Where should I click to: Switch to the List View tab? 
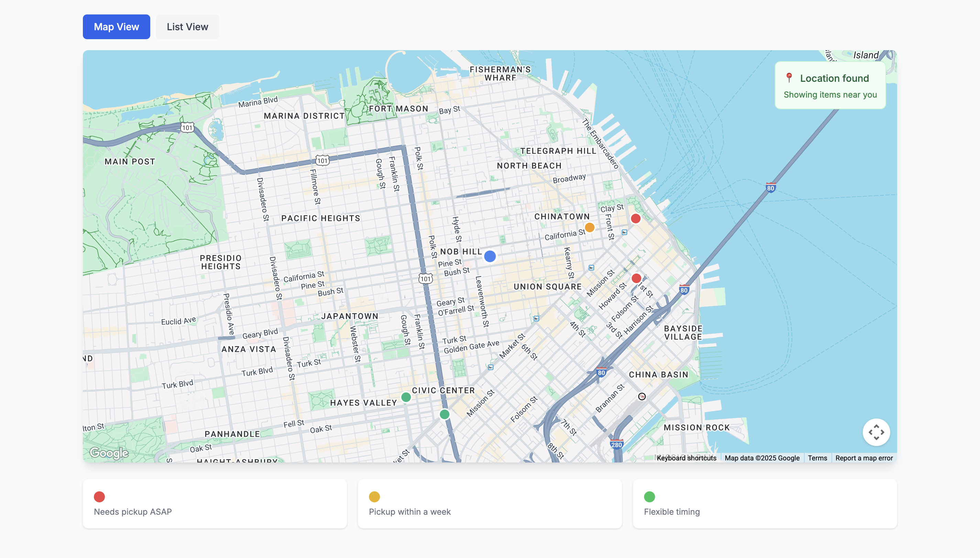pyautogui.click(x=187, y=27)
